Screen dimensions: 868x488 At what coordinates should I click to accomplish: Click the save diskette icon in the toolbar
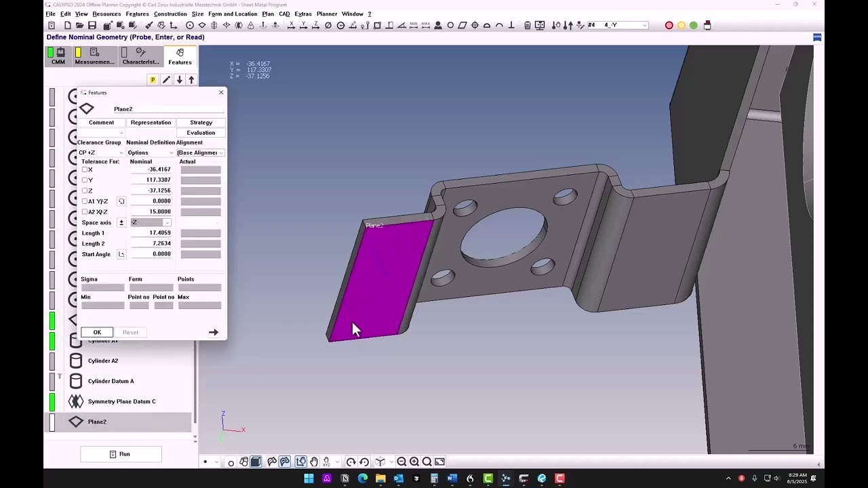[x=92, y=26]
